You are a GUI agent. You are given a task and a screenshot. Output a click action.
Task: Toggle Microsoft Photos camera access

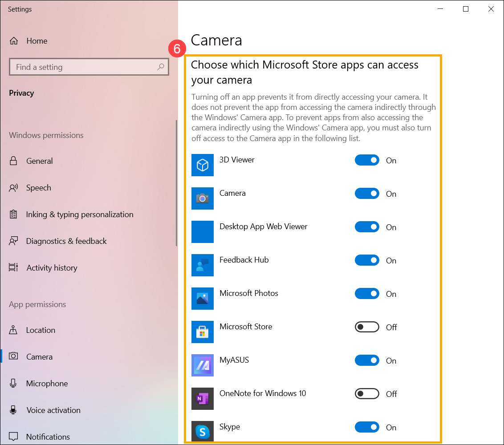[367, 294]
